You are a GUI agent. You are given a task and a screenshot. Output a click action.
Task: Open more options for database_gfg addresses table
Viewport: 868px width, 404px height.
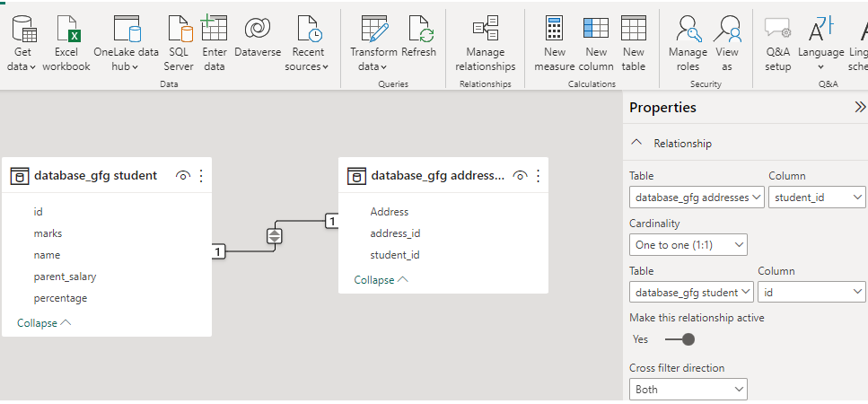pyautogui.click(x=538, y=176)
